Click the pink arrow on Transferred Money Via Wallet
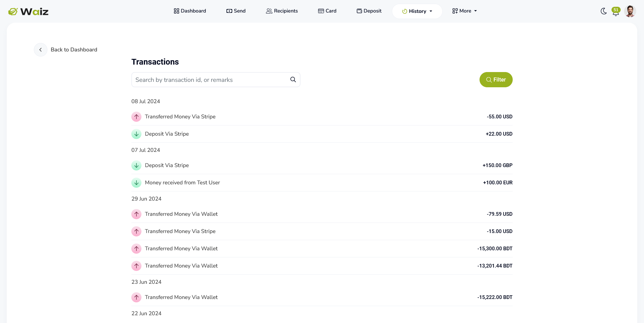This screenshot has width=644, height=323. click(136, 214)
